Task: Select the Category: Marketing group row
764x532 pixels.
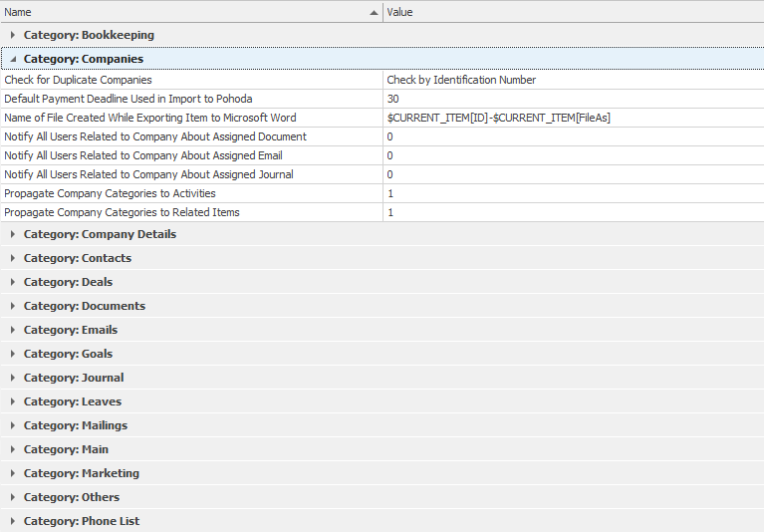Action: pyautogui.click(x=382, y=473)
